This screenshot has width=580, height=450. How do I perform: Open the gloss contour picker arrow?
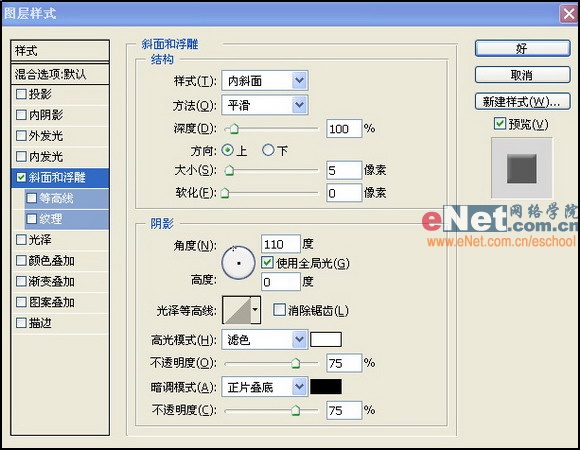coord(255,310)
